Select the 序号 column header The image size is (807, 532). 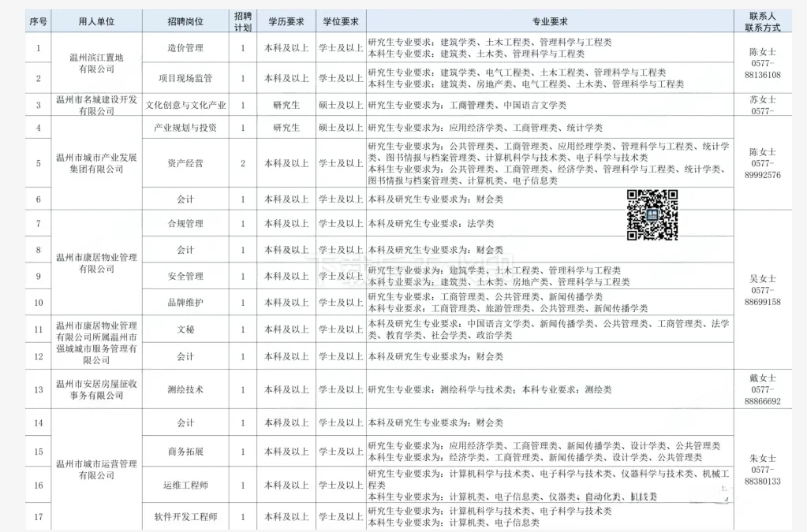pyautogui.click(x=37, y=20)
